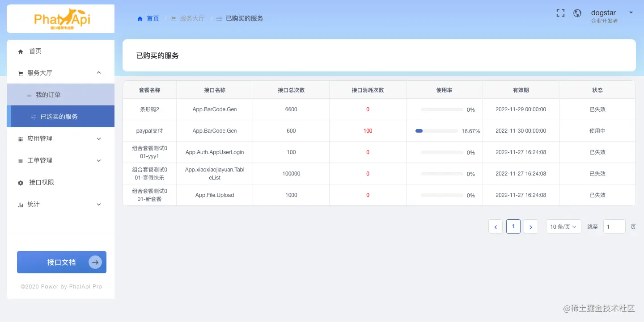Open 首页 in the sidebar

(60, 51)
